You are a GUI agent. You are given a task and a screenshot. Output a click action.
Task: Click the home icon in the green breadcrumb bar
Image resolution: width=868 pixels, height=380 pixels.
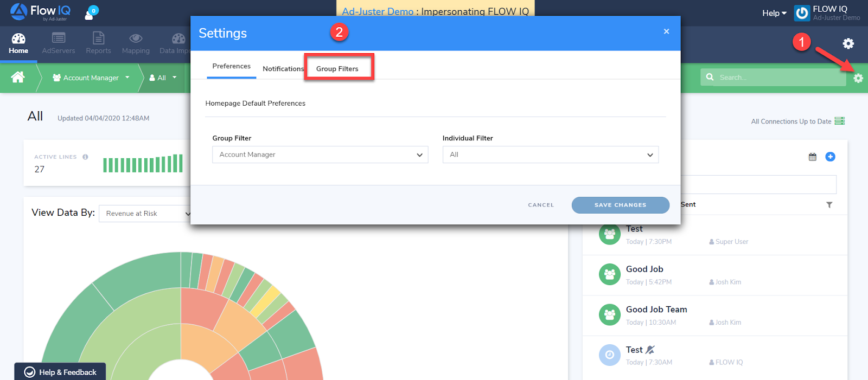18,78
